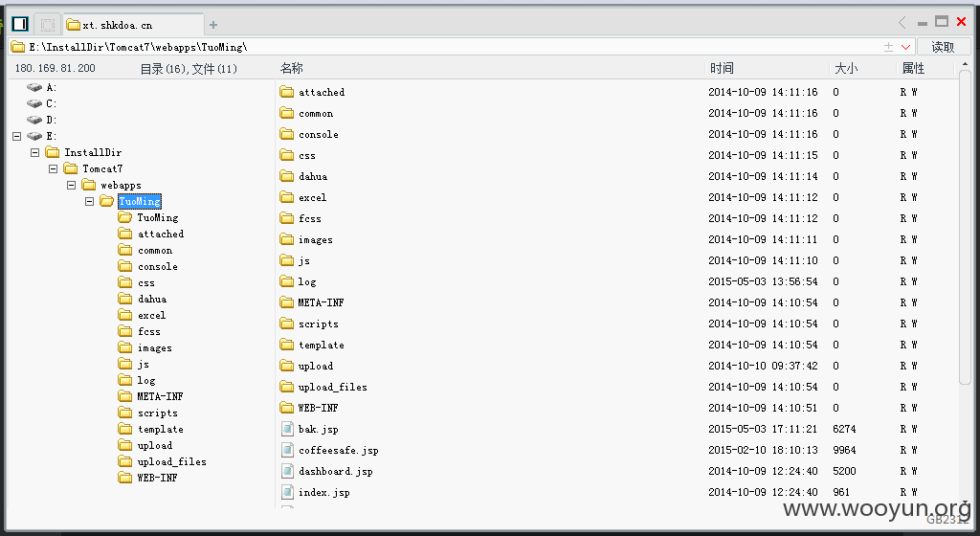Screen dimensions: 980x536
Task: Open the red path history dropdown arrow
Action: point(905,48)
